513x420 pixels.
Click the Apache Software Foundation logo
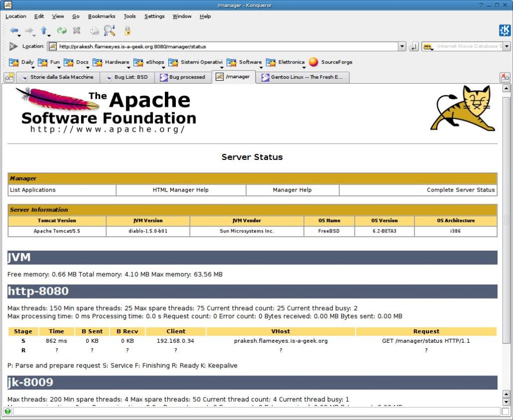106,110
